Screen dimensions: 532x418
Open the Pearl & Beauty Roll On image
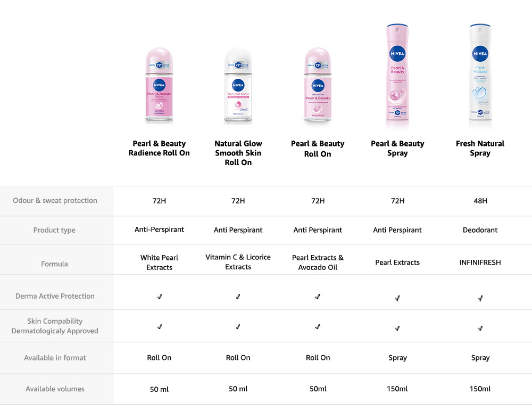click(318, 86)
